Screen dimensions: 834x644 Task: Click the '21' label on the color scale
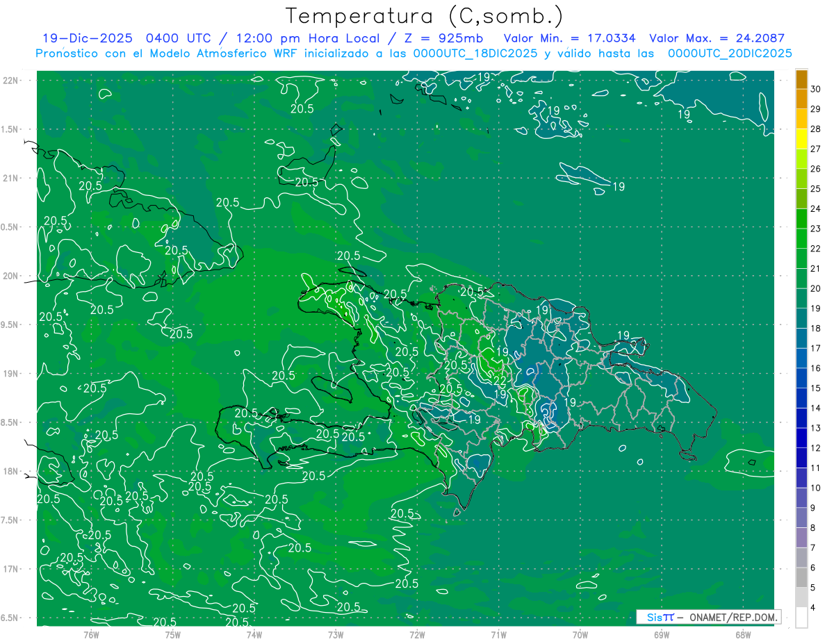point(816,269)
